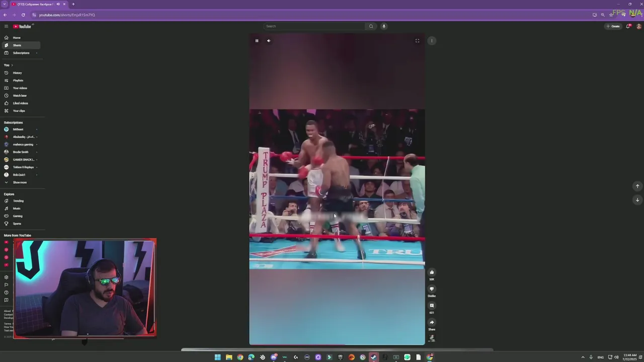Open Gaming under Explore
The width and height of the screenshot is (644, 362).
click(x=20, y=216)
